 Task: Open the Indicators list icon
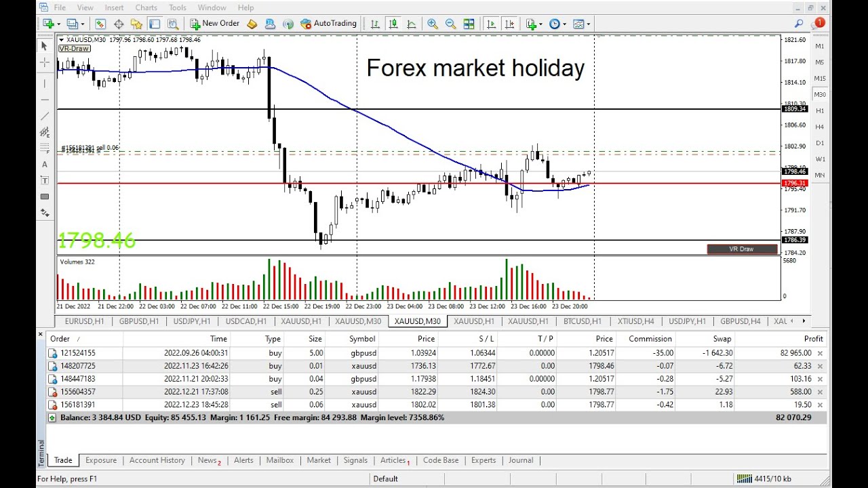(x=531, y=24)
